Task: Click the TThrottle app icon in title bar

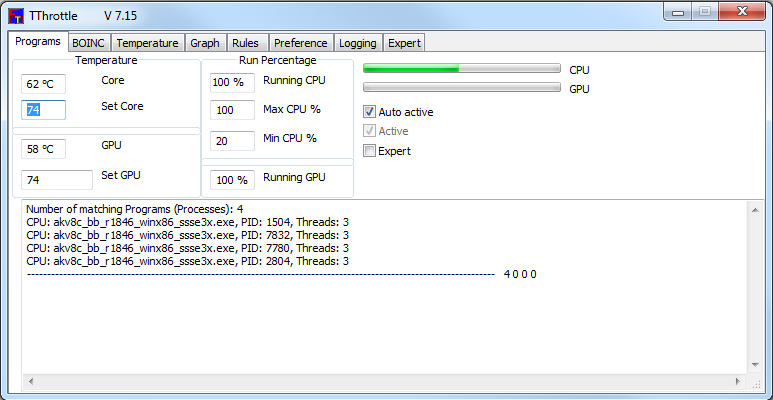Action: click(16, 16)
